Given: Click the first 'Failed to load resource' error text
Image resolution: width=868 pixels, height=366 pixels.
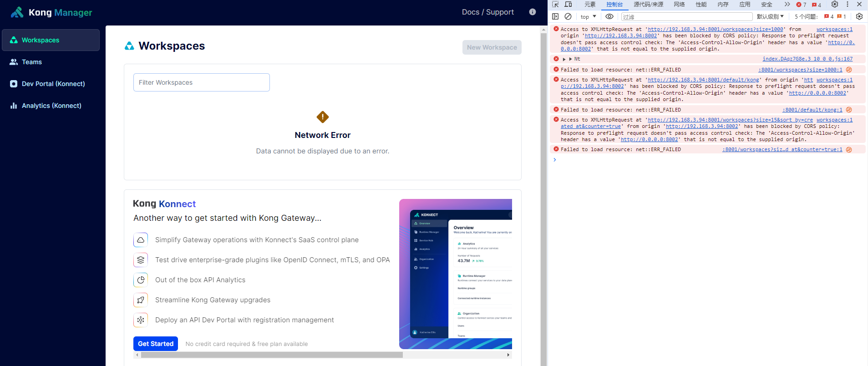Looking at the screenshot, I should (621, 70).
